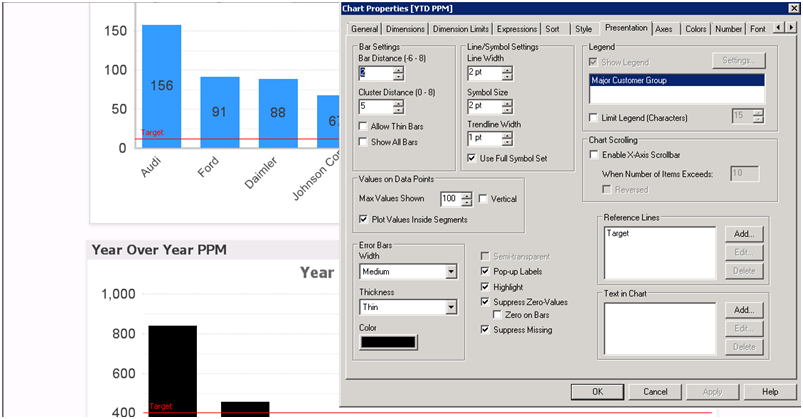Switch to the Expressions tab
803x419 pixels.
click(x=517, y=29)
